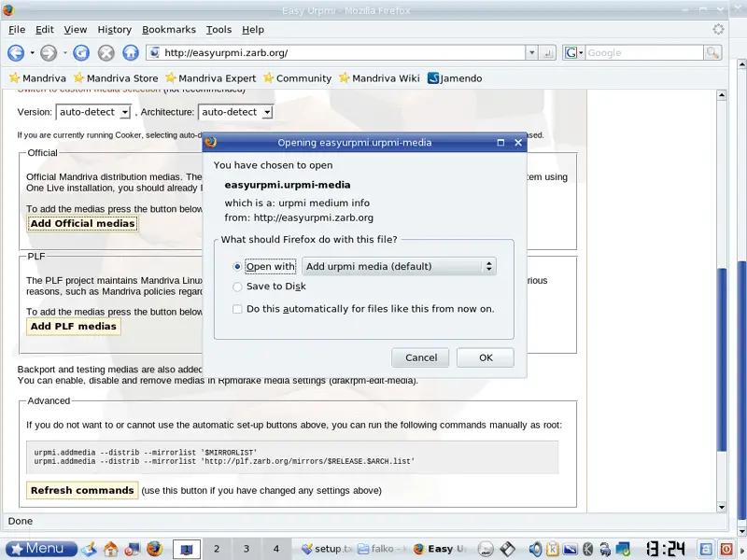The width and height of the screenshot is (747, 560).
Task: Stop loading the page
Action: 106,53
